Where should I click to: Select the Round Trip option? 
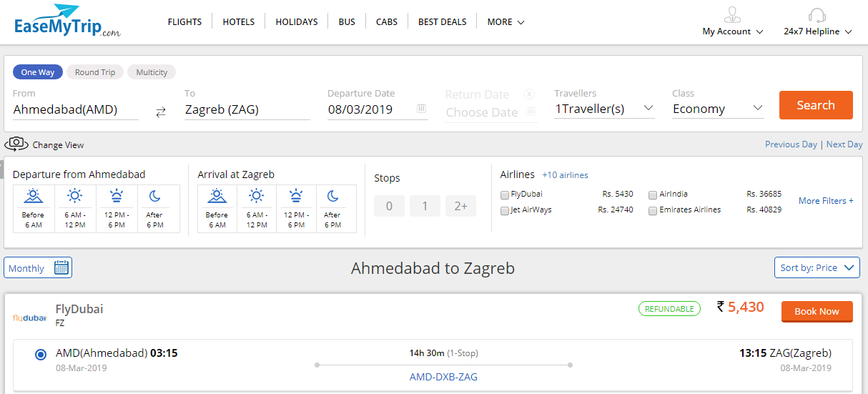point(95,72)
